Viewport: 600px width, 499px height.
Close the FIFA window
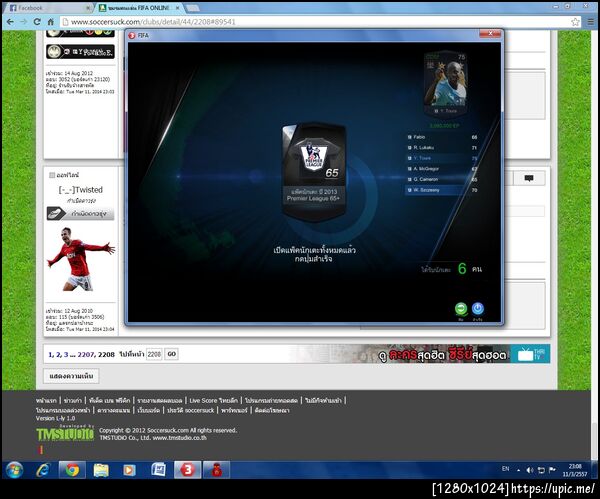pos(490,34)
